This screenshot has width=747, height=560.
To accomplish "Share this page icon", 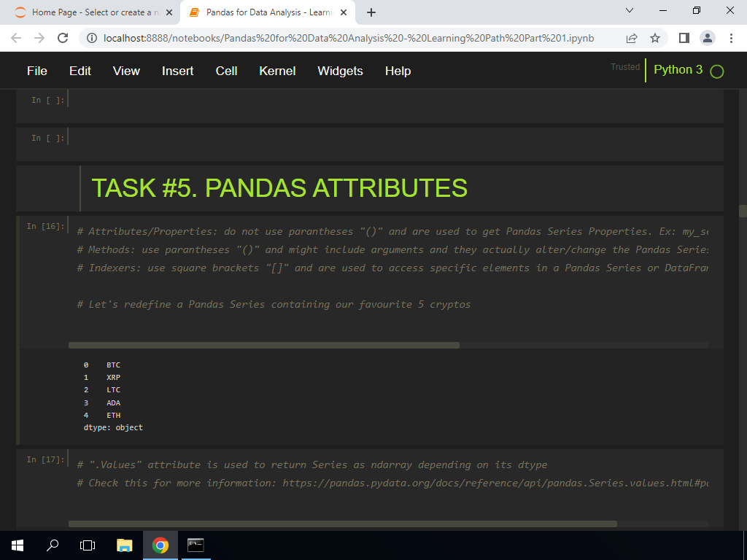I will tap(632, 38).
